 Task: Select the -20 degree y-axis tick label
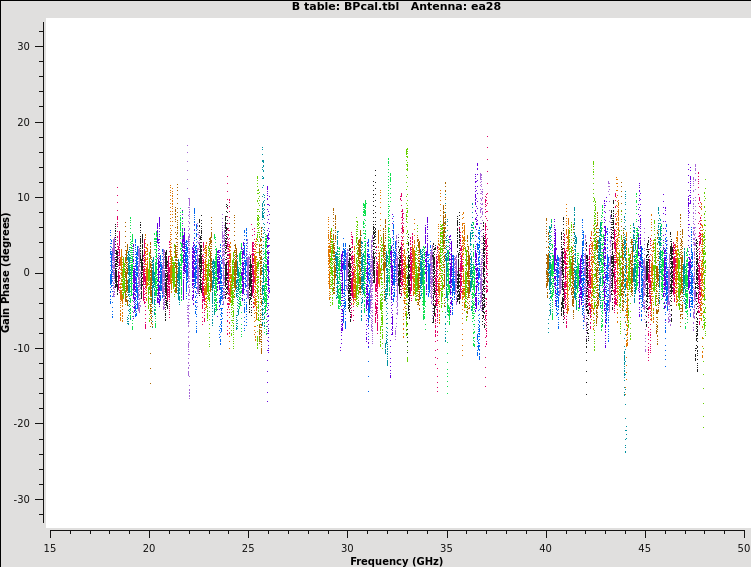22,424
